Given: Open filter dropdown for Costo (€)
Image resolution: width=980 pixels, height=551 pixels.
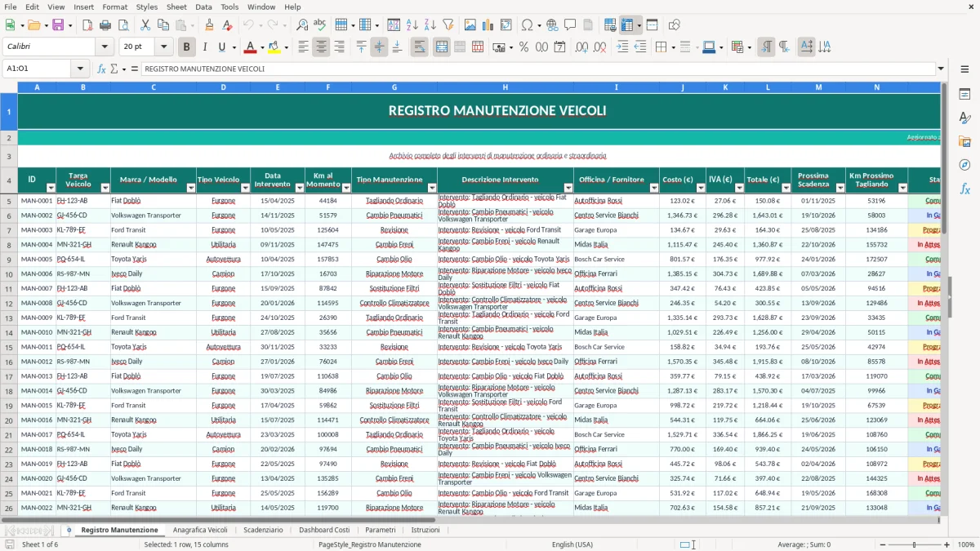Looking at the screenshot, I should pos(702,188).
